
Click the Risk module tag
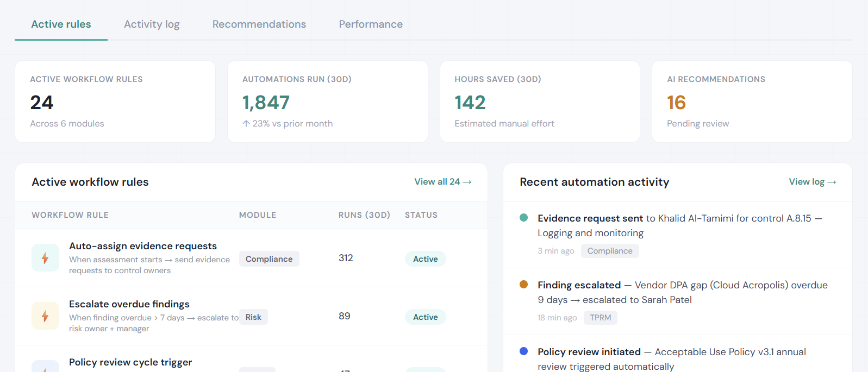click(x=253, y=317)
